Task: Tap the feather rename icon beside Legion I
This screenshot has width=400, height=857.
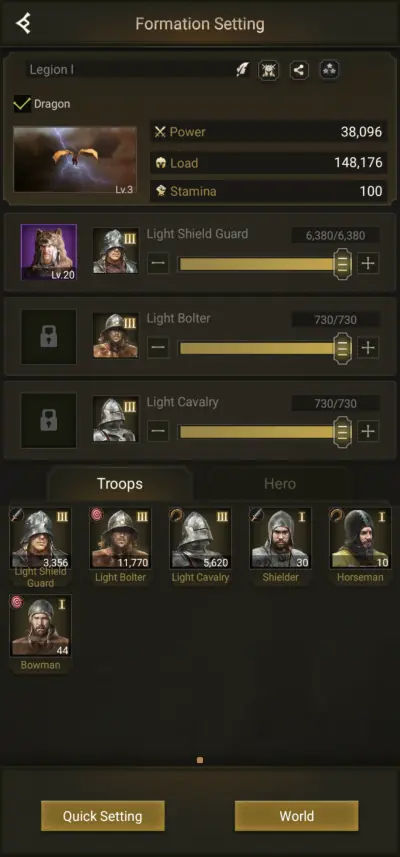Action: point(242,70)
